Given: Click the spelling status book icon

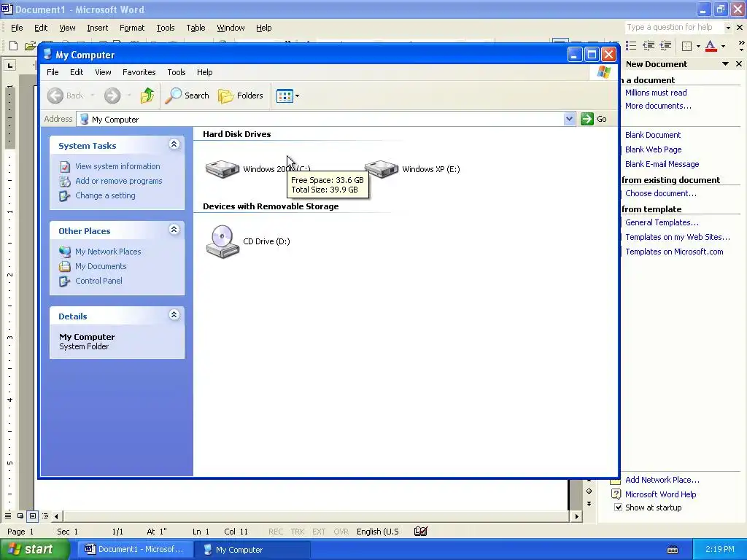Looking at the screenshot, I should [x=421, y=532].
